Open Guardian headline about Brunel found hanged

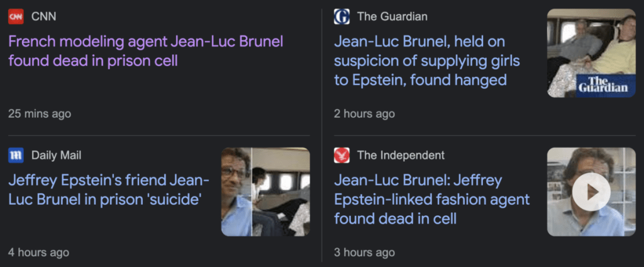420,60
